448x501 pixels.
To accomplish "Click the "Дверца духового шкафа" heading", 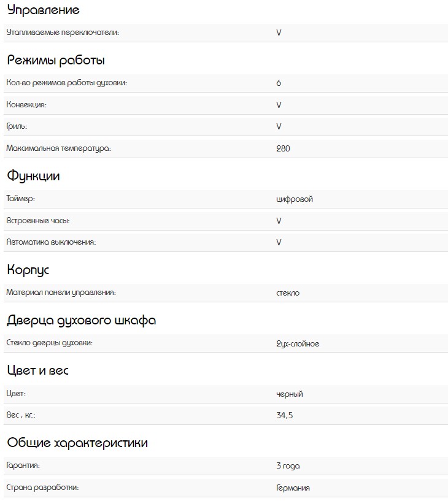I will click(x=82, y=321).
